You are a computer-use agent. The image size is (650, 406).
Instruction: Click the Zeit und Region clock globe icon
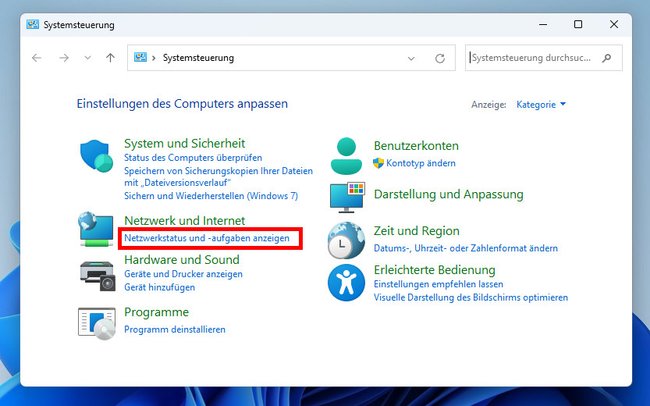[346, 241]
